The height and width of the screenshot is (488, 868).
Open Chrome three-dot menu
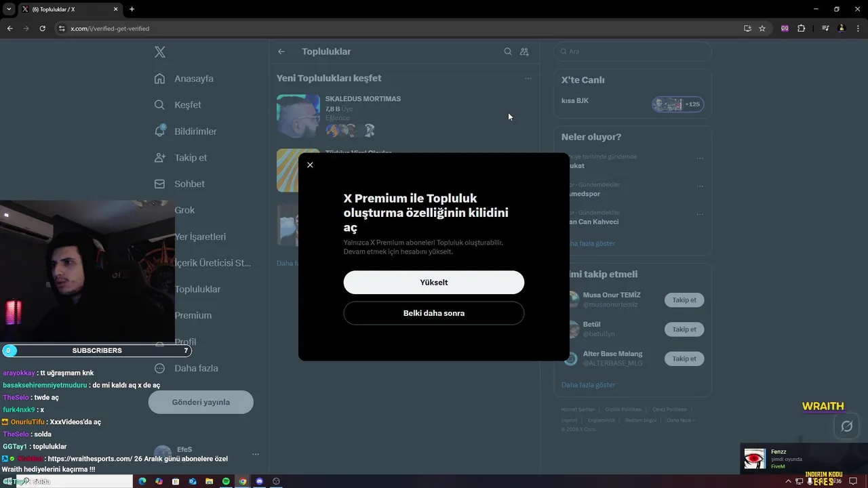pos(857,28)
